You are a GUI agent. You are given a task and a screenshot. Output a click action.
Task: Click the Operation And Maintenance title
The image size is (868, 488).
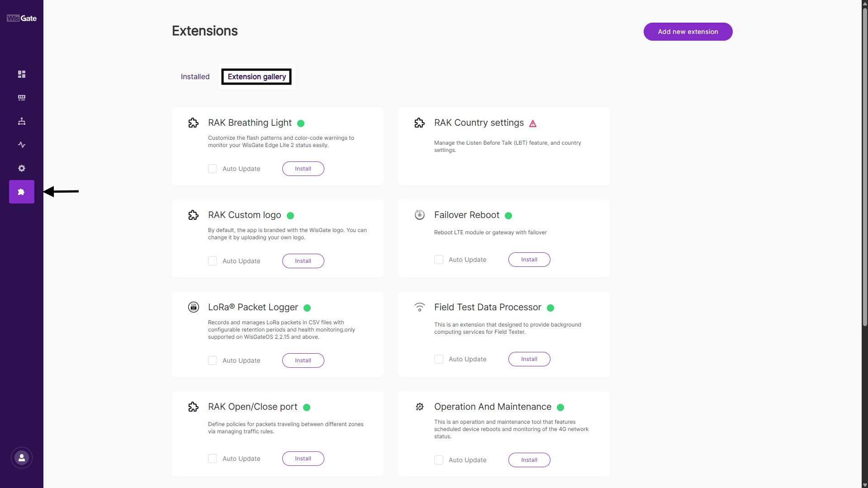493,407
